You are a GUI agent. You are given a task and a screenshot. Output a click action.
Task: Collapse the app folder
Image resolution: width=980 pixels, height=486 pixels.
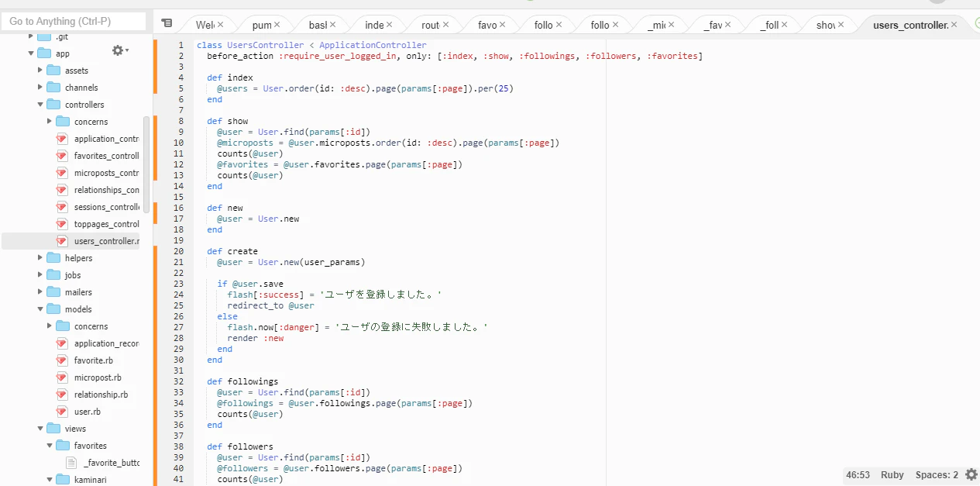(31, 53)
